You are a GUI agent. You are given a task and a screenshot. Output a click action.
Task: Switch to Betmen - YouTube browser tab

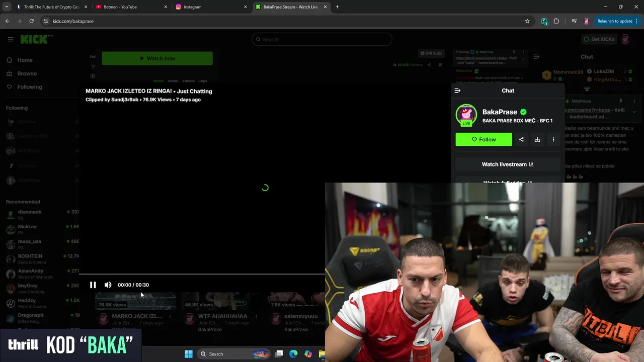[131, 7]
